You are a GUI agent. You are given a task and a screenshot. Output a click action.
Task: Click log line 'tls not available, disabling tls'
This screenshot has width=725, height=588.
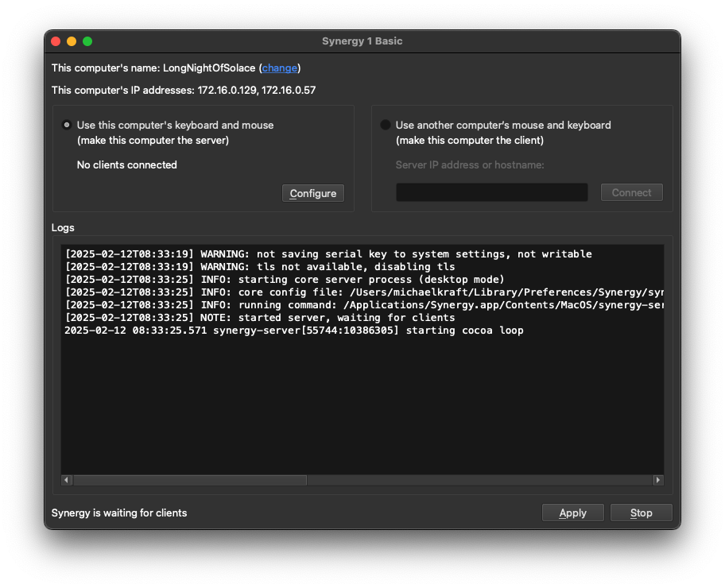260,267
